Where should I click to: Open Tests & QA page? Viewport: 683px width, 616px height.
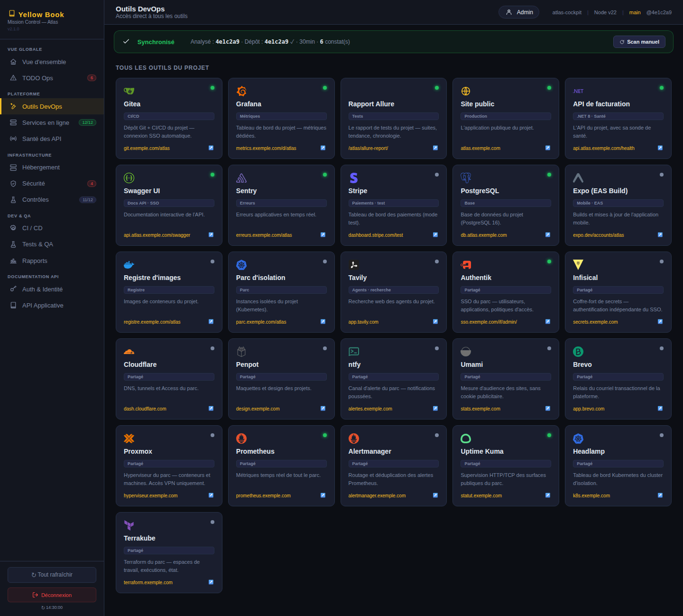coord(52,244)
